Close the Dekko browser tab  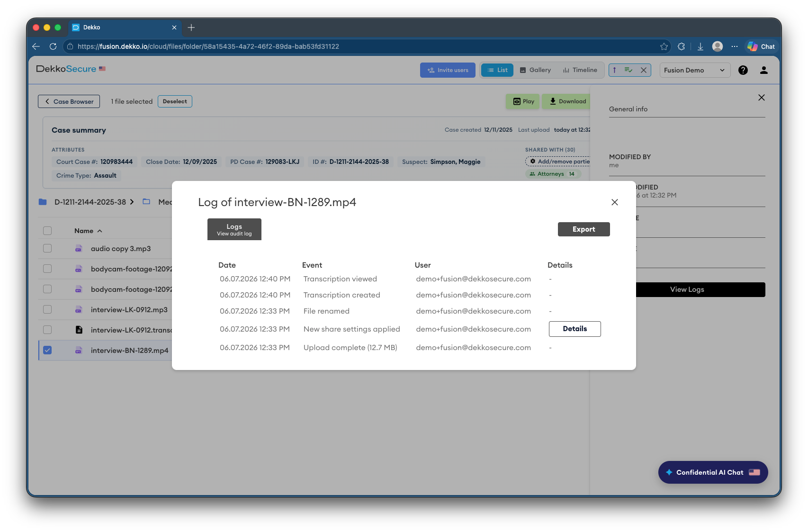(x=174, y=27)
